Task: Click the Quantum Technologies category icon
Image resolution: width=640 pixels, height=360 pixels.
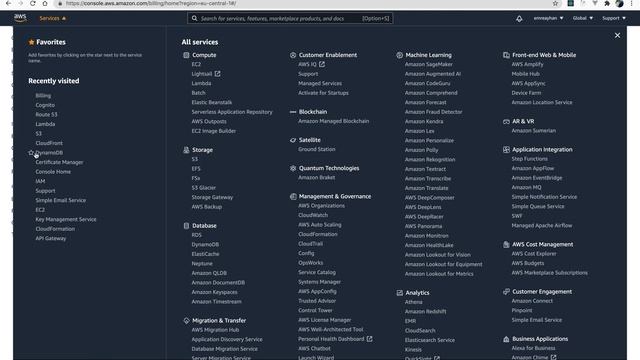Action: [293, 168]
